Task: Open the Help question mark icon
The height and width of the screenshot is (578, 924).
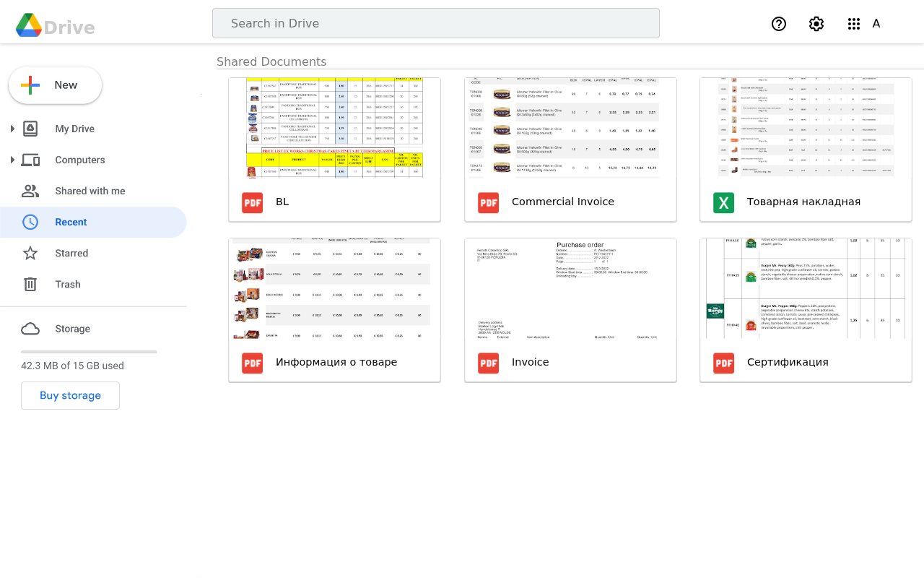Action: click(779, 24)
